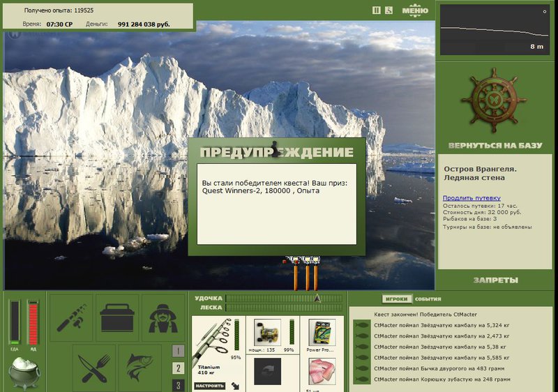This screenshot has width=558, height=392.
Task: Click the УДОЧКА tension slider bar
Action: 284,298
